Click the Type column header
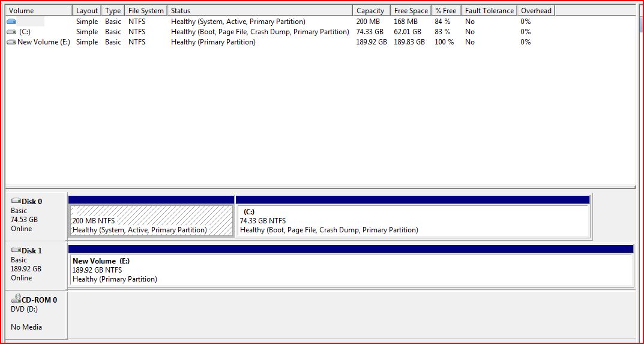This screenshot has width=644, height=344. tap(113, 11)
